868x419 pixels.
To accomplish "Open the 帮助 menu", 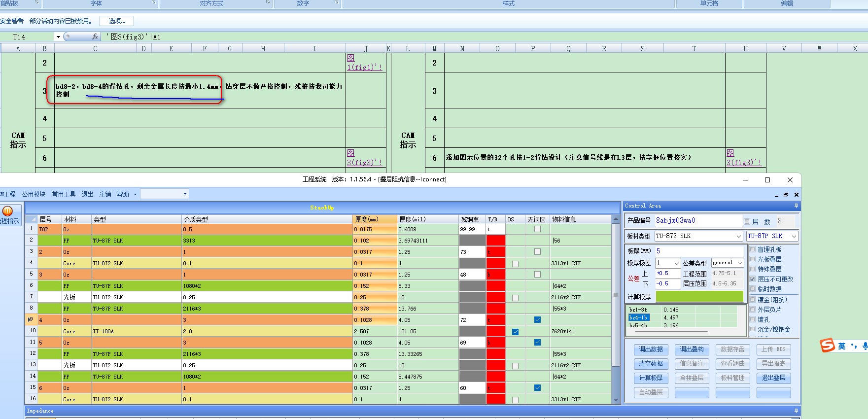I will (123, 194).
